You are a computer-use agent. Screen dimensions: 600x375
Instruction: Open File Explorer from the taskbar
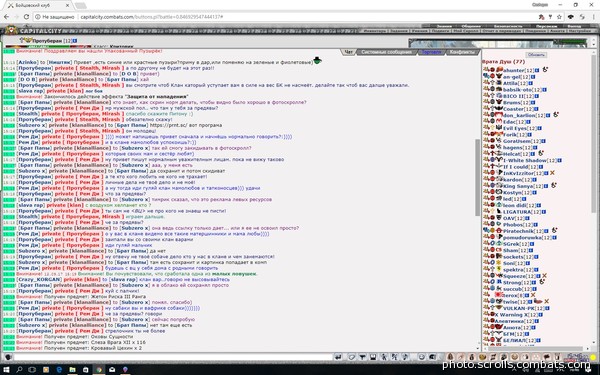pyautogui.click(x=72, y=370)
